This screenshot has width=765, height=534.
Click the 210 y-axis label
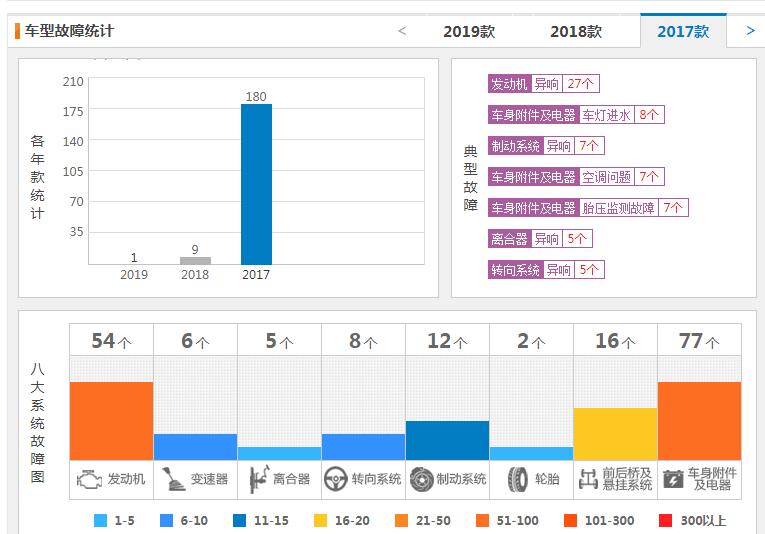(x=73, y=81)
